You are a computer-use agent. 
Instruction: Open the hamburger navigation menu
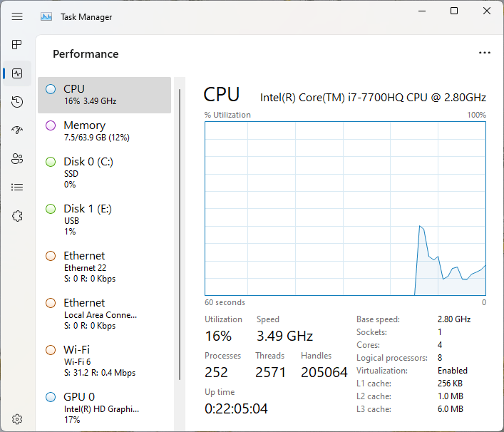point(17,16)
